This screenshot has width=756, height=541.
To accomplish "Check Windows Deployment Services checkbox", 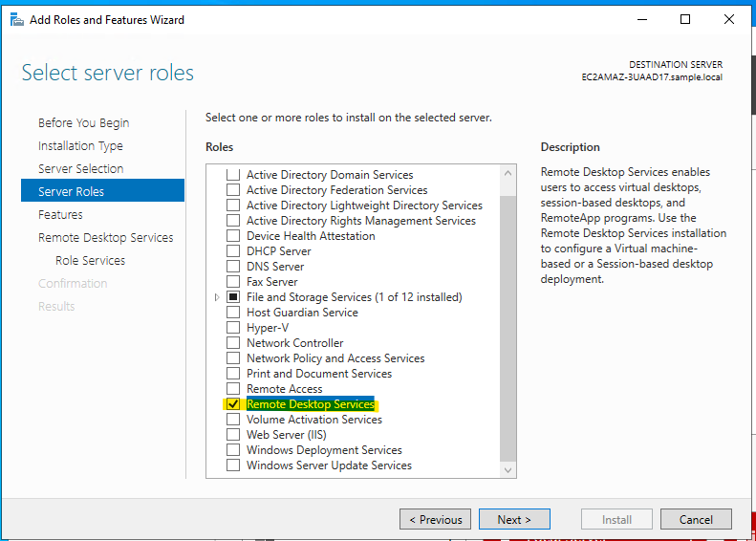I will click(233, 450).
